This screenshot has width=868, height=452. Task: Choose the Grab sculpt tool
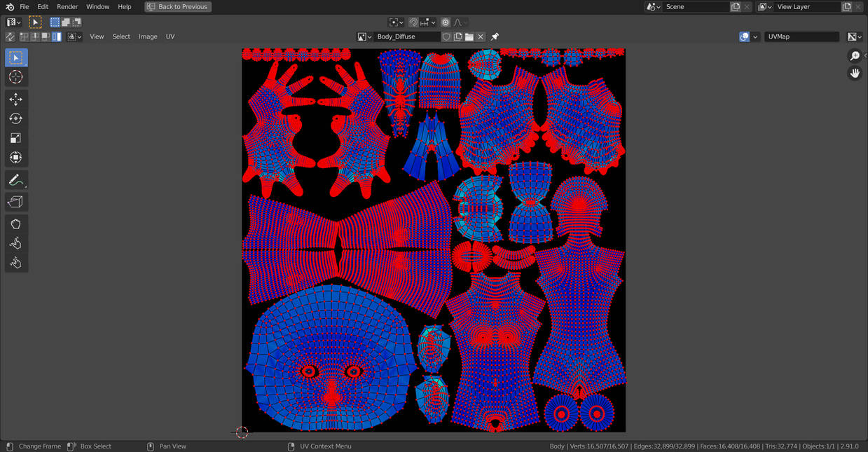(x=16, y=224)
